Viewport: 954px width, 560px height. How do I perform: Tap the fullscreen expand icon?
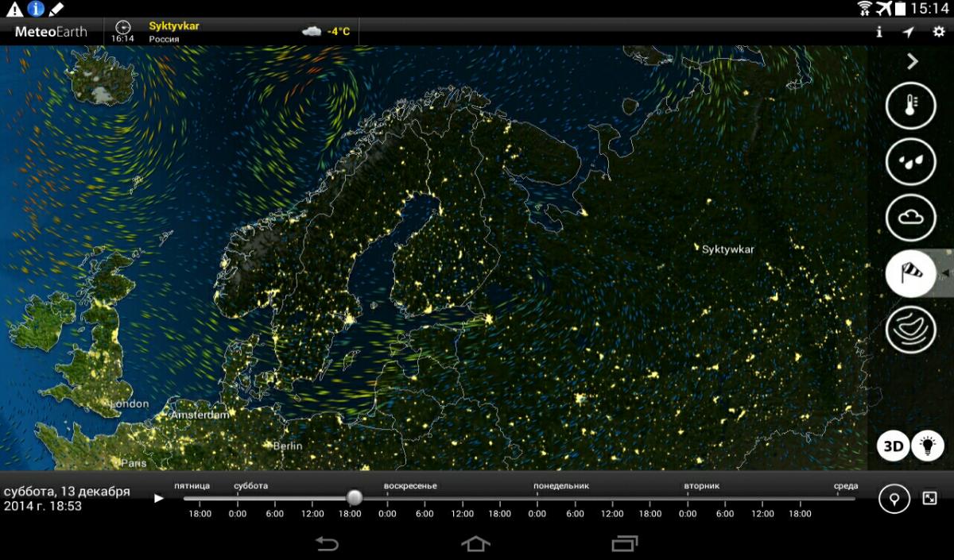click(929, 498)
